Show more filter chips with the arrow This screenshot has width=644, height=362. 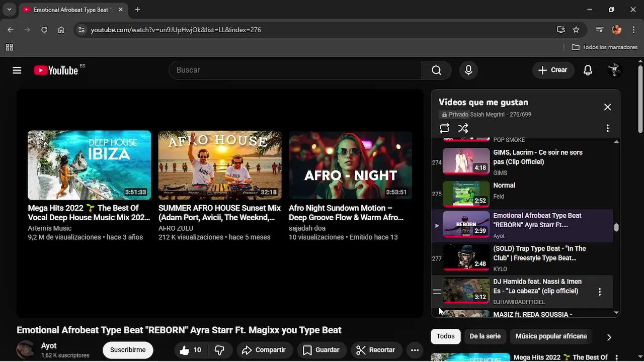tap(609, 337)
